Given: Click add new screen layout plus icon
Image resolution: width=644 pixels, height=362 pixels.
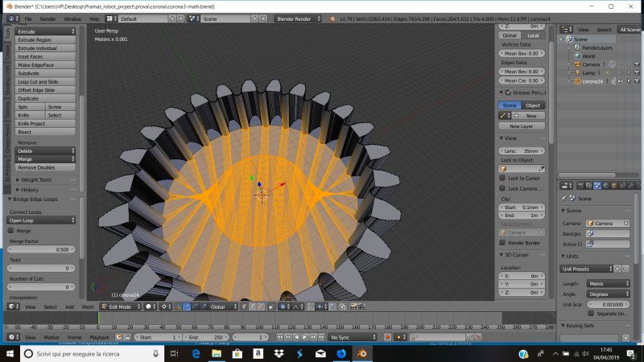Looking at the screenshot, I should (172, 19).
